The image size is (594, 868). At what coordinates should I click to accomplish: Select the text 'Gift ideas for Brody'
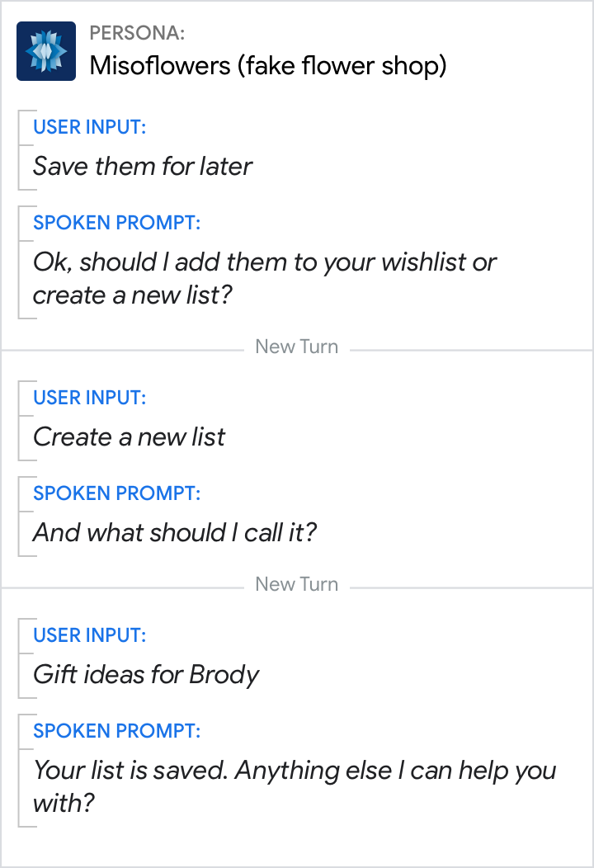point(145,674)
